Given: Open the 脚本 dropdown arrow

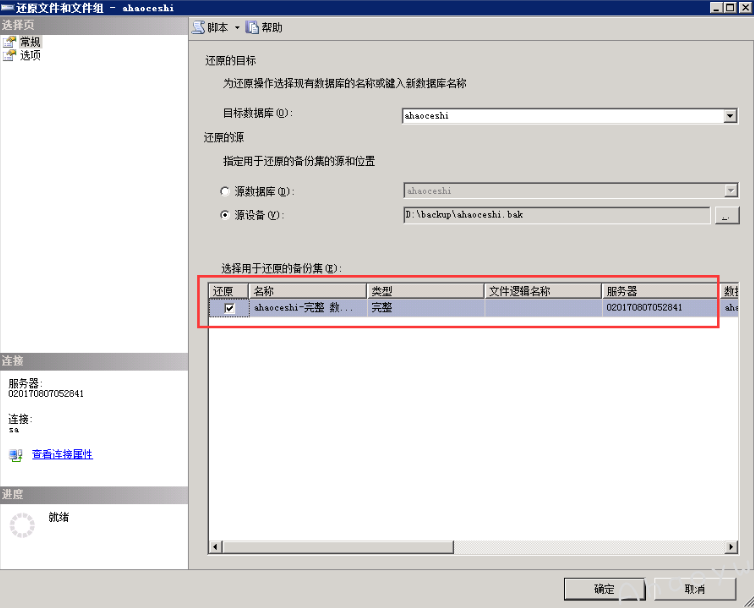Looking at the screenshot, I should 237,28.
